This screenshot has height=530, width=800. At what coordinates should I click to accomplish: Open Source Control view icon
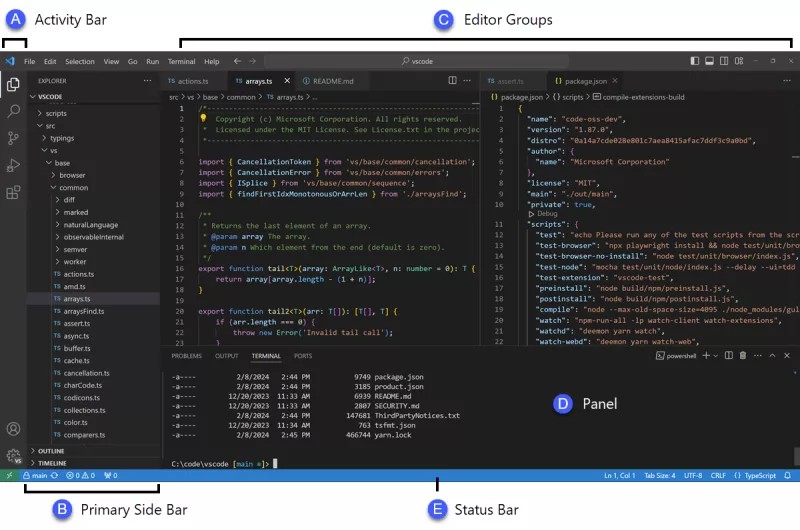click(x=13, y=138)
